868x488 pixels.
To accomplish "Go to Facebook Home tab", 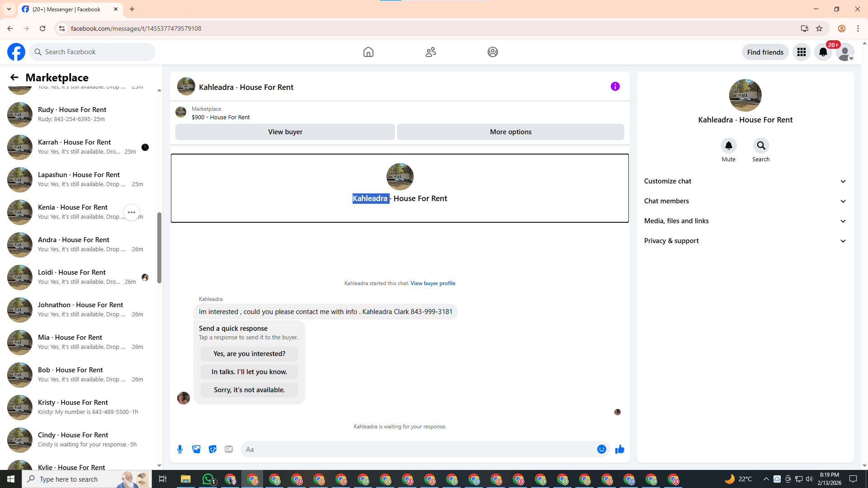I will click(368, 52).
